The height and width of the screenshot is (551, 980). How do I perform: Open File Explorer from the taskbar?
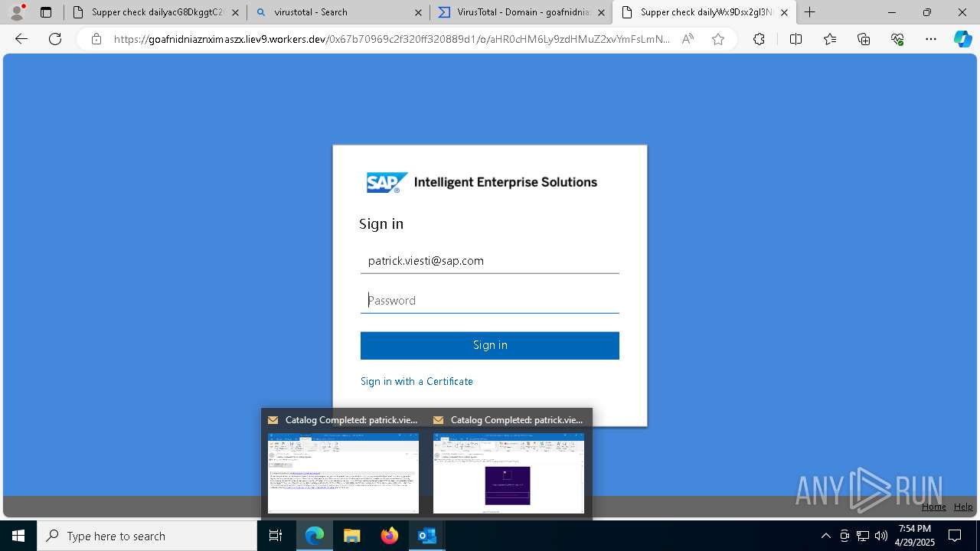pos(352,536)
